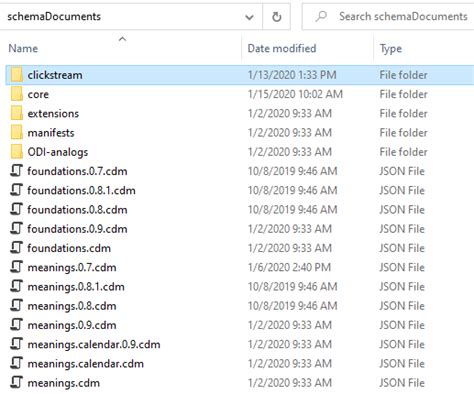The height and width of the screenshot is (394, 474).
Task: Click into Search schemaDocuments field
Action: click(x=389, y=17)
